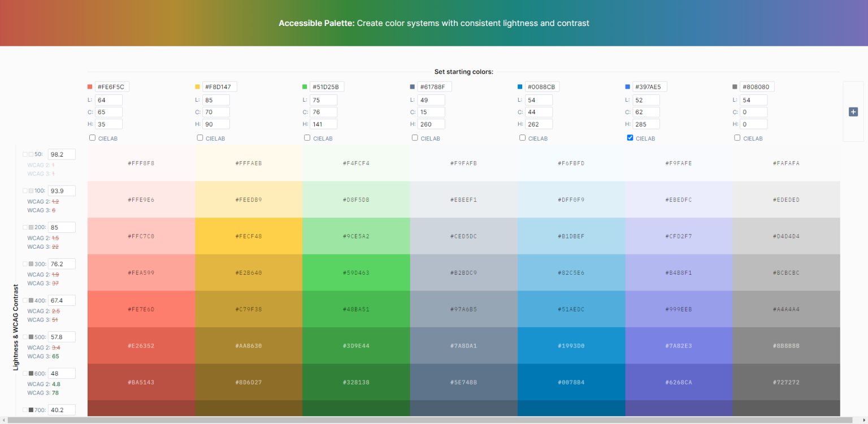Toggle the checkbox beside the 500 row label
The height and width of the screenshot is (424, 868).
(x=24, y=336)
